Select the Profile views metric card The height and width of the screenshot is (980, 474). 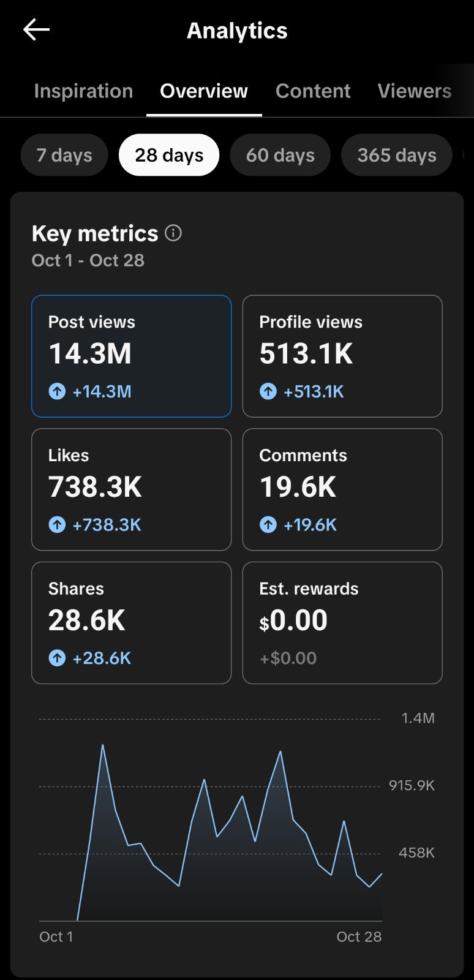(342, 356)
